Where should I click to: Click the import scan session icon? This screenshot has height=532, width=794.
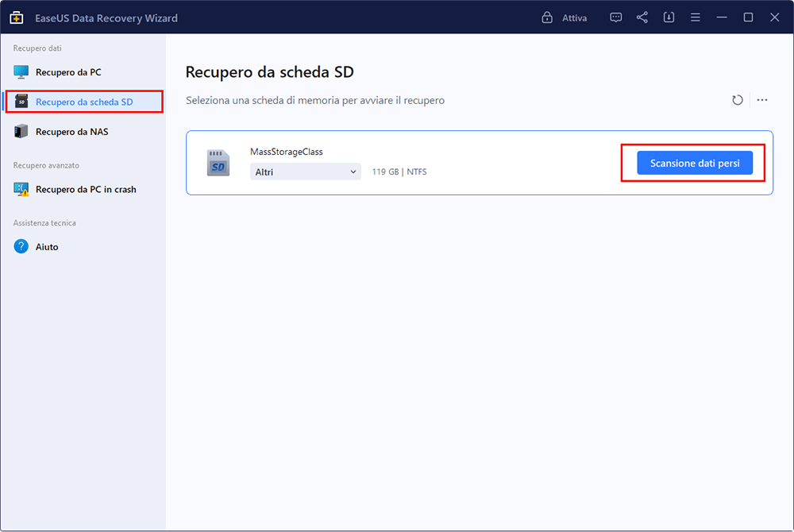(669, 17)
